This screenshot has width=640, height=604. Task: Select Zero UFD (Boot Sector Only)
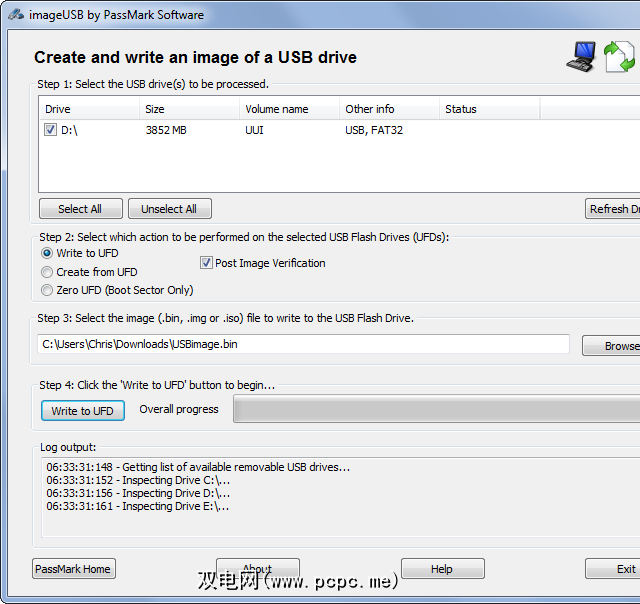(x=47, y=290)
